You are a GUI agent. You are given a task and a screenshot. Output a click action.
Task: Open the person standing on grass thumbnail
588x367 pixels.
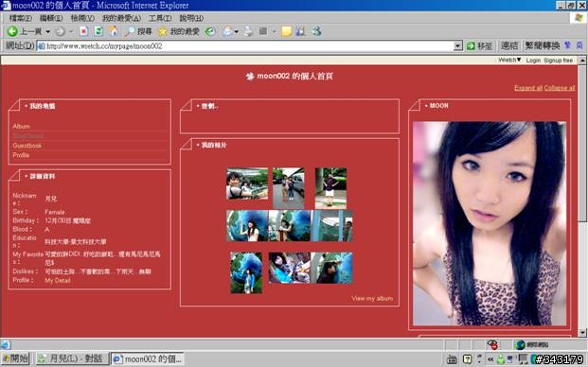[x=330, y=188]
